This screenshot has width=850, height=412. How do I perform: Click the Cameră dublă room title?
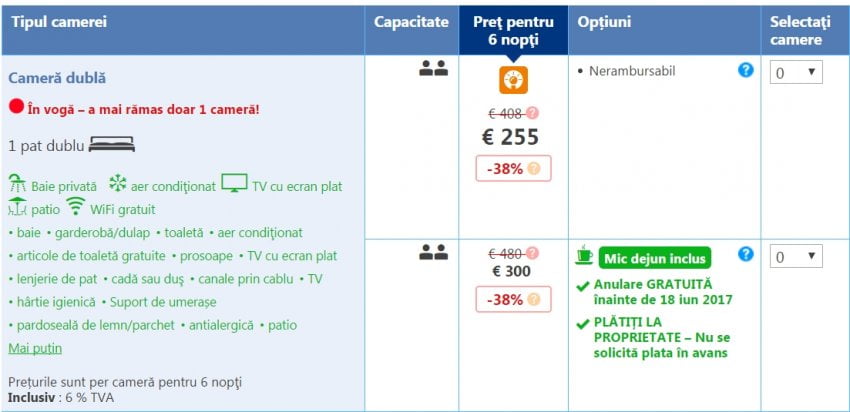coord(57,77)
